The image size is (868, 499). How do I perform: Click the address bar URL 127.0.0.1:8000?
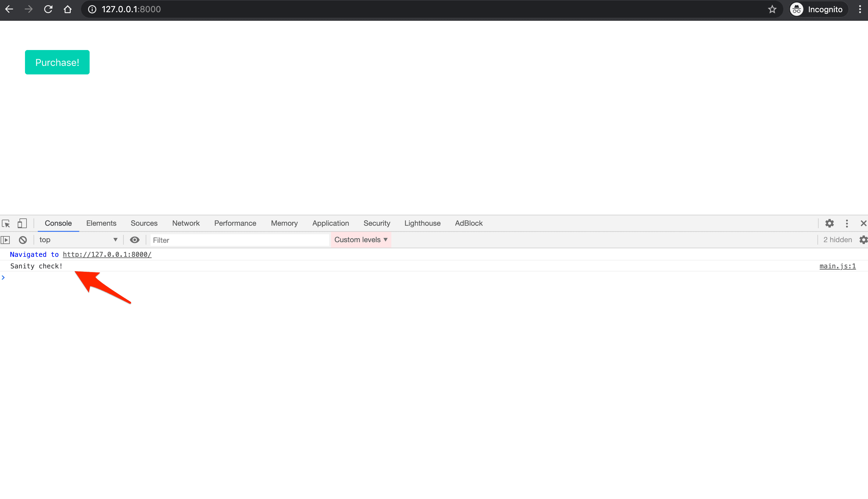pos(131,9)
